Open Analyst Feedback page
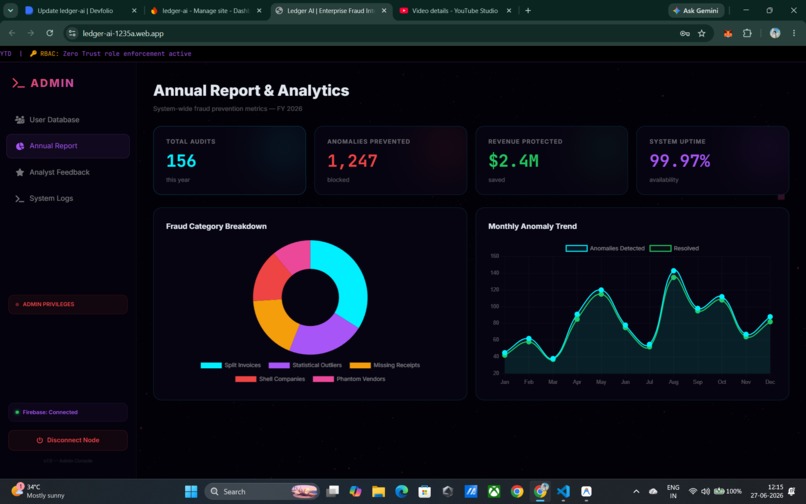806x504 pixels. click(68, 172)
